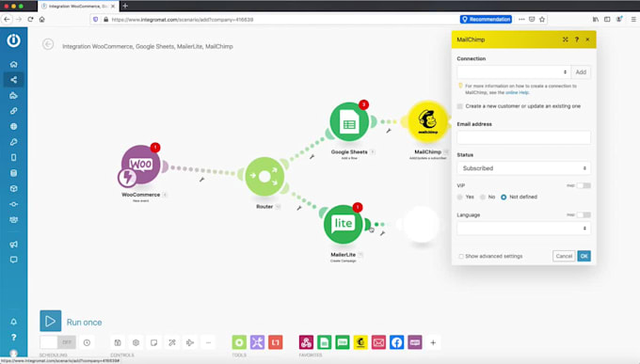640x364 pixels.
Task: Select the Google Sheets module
Action: pyautogui.click(x=349, y=121)
